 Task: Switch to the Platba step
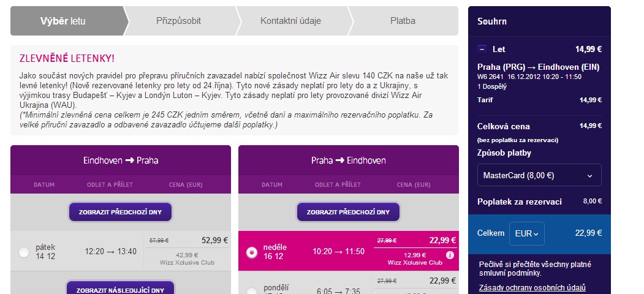403,21
